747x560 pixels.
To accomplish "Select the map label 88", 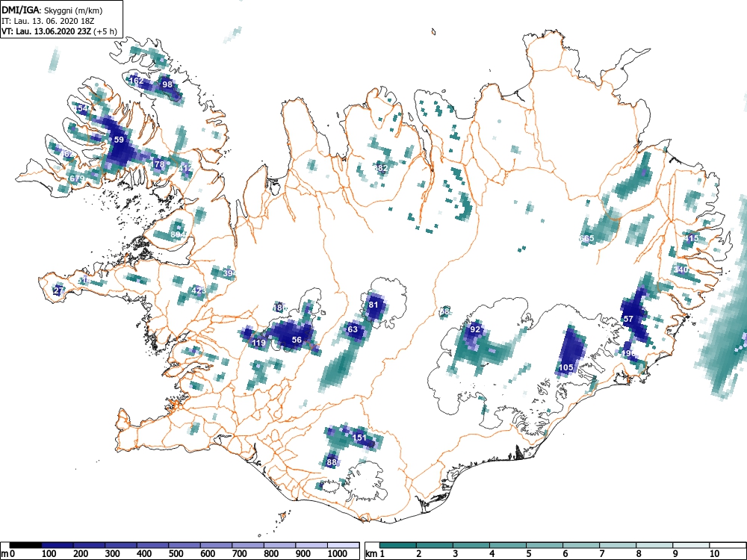I will point(332,462).
